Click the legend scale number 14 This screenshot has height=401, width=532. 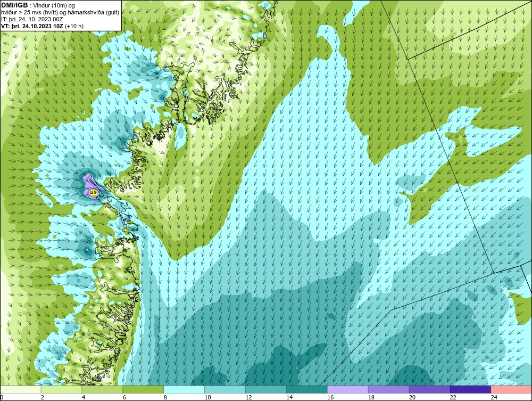coord(289,397)
